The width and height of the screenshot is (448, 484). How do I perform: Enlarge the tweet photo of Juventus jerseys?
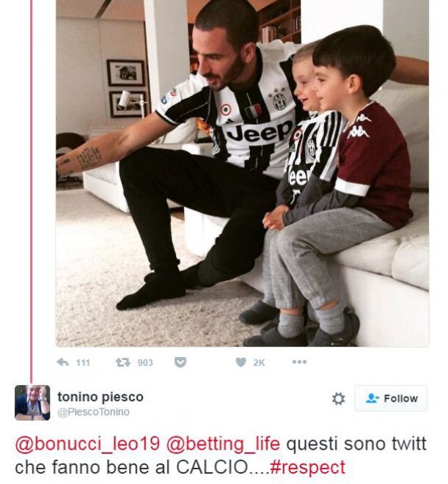point(242,173)
